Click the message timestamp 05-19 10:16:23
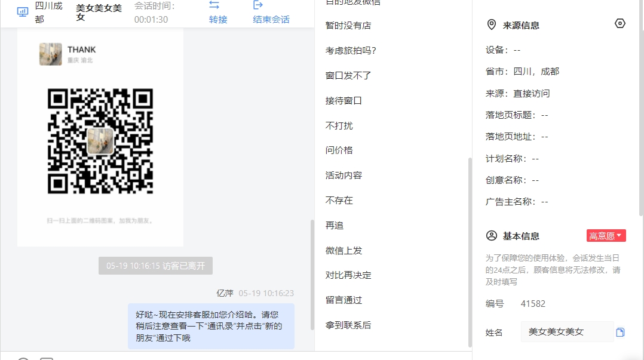The image size is (644, 360). (266, 293)
